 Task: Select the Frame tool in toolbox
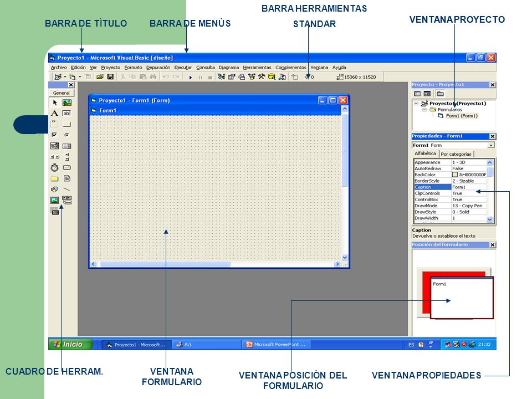click(x=55, y=124)
